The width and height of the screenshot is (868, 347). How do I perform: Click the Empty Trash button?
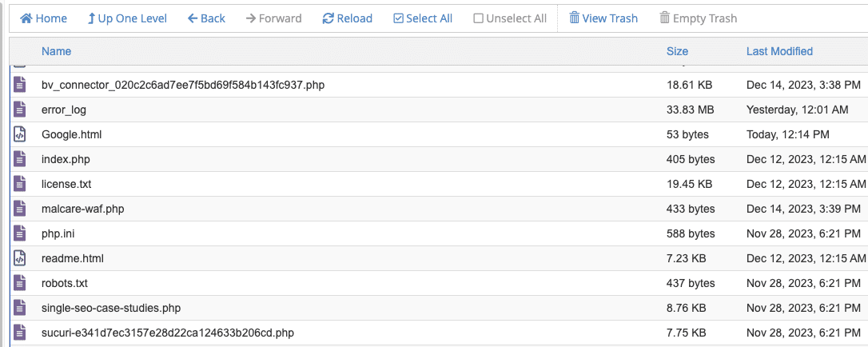pos(698,18)
